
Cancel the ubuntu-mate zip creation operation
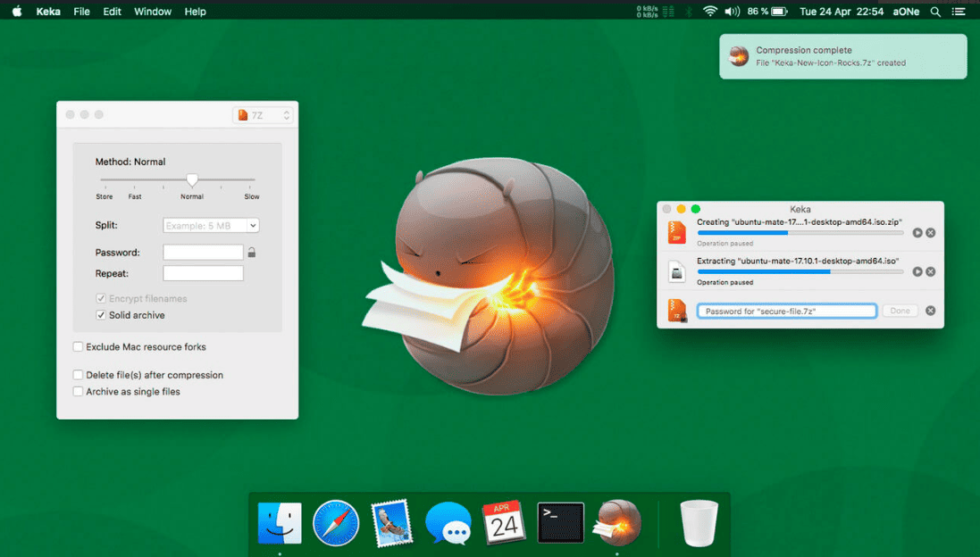(931, 233)
